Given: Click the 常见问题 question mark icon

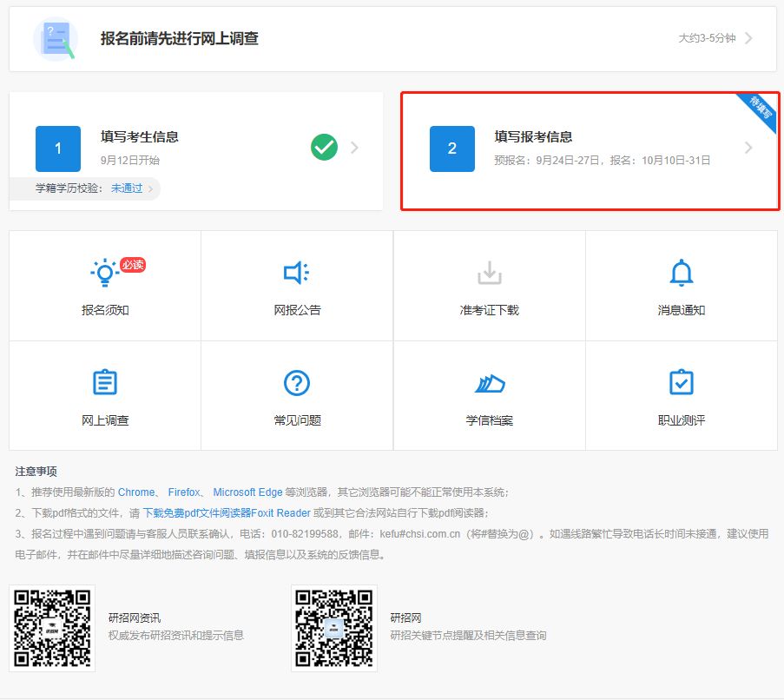Looking at the screenshot, I should (297, 382).
